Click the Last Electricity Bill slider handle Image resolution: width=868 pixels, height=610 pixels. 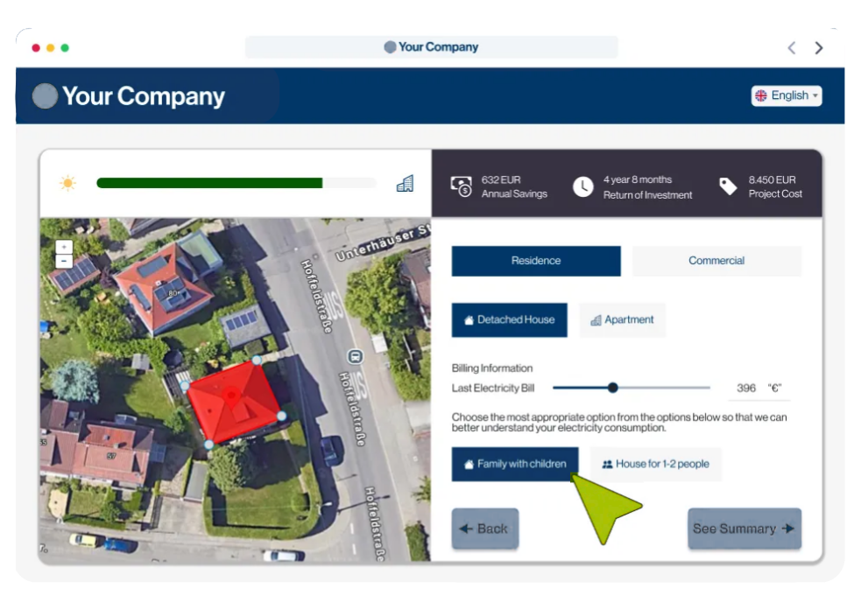click(x=612, y=388)
